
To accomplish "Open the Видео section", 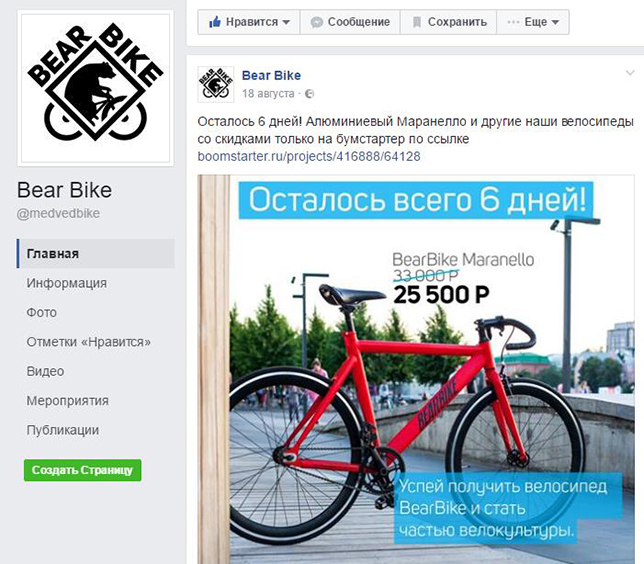I will coord(45,371).
